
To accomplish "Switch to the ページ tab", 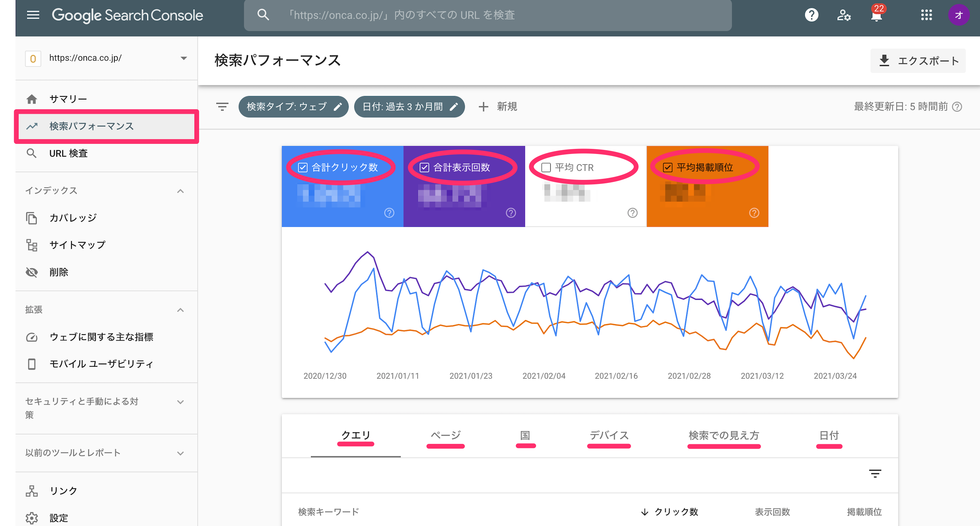I will [x=445, y=435].
